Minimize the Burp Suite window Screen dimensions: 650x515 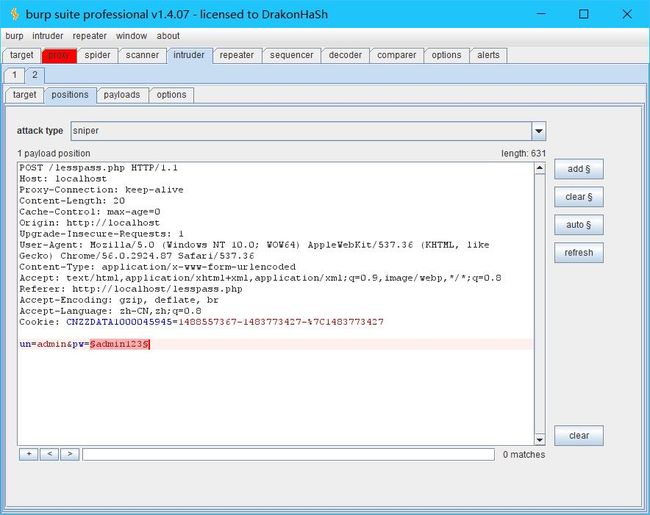coord(541,14)
